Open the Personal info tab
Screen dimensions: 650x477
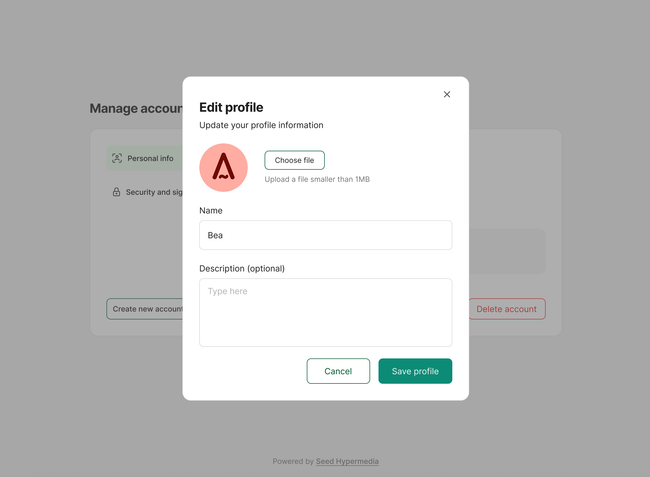click(150, 158)
